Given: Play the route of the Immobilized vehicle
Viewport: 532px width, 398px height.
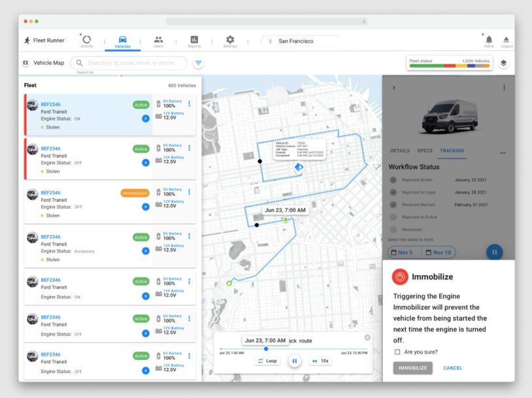Looking at the screenshot, I should [146, 207].
